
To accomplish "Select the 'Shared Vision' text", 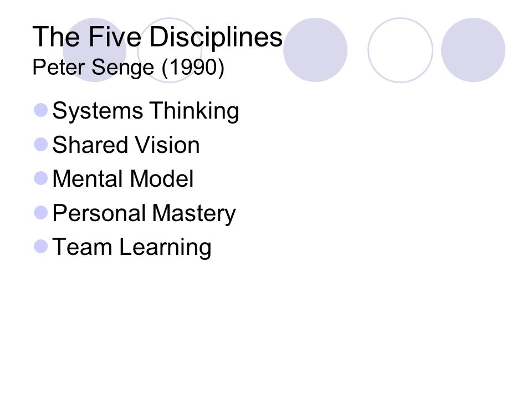I will point(126,145).
